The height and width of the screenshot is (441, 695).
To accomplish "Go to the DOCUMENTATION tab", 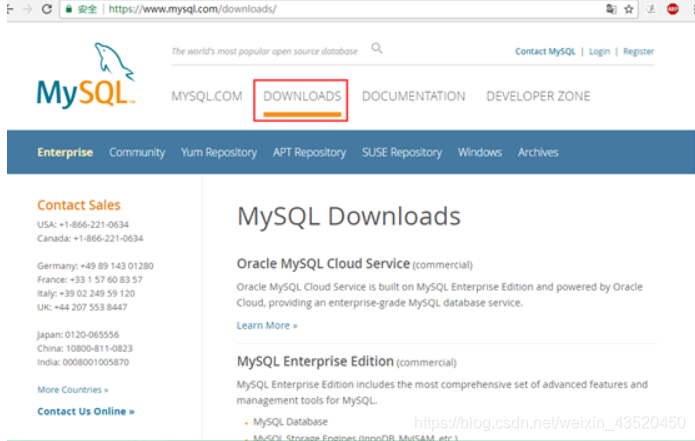I will (x=413, y=97).
